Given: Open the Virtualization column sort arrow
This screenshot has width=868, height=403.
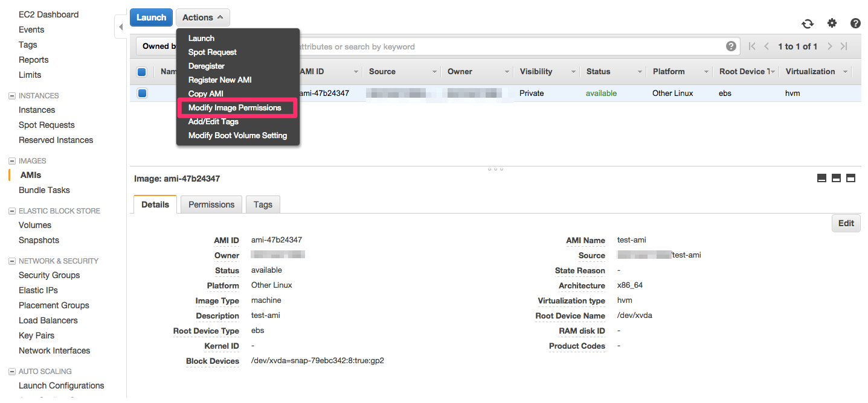Looking at the screenshot, I should point(845,72).
